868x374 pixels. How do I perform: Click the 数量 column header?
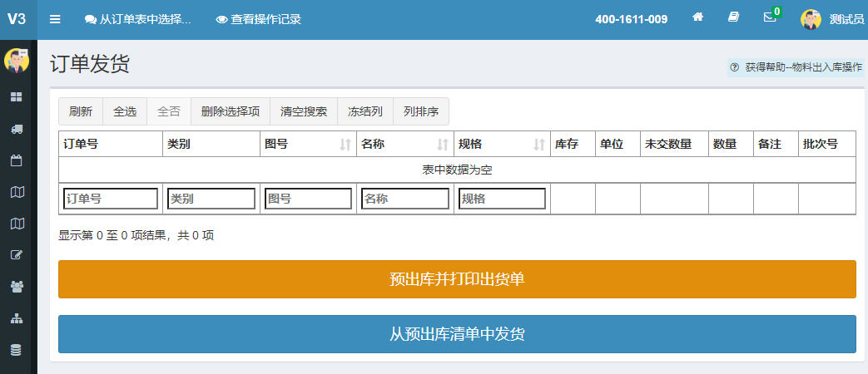click(731, 144)
